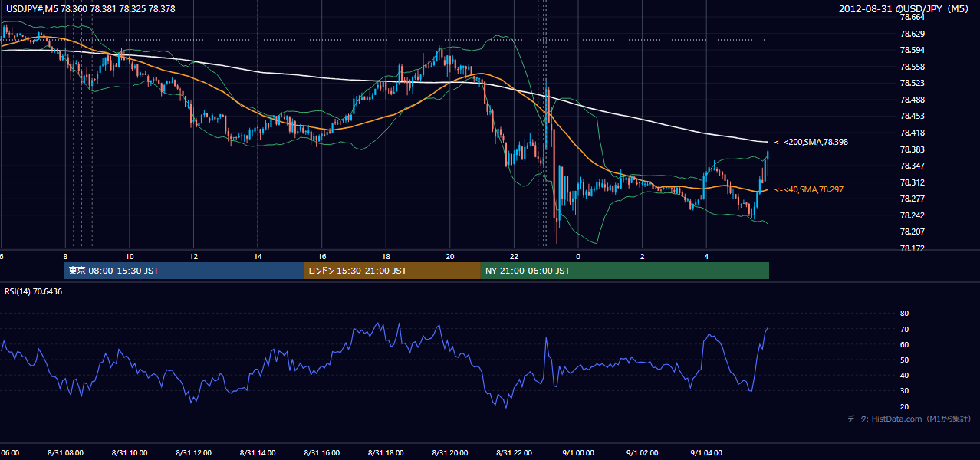
Task: Click the 8/31 08:00 time label
Action: pyautogui.click(x=64, y=453)
